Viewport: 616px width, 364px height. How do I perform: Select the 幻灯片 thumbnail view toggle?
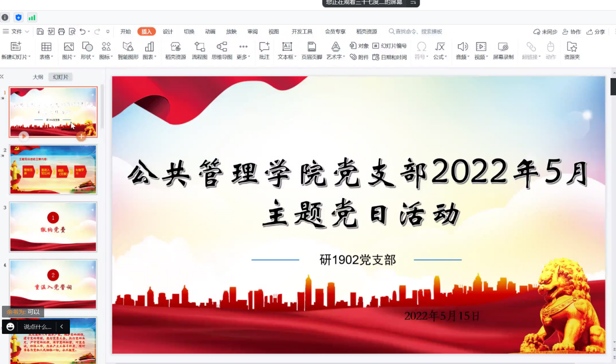pos(61,77)
